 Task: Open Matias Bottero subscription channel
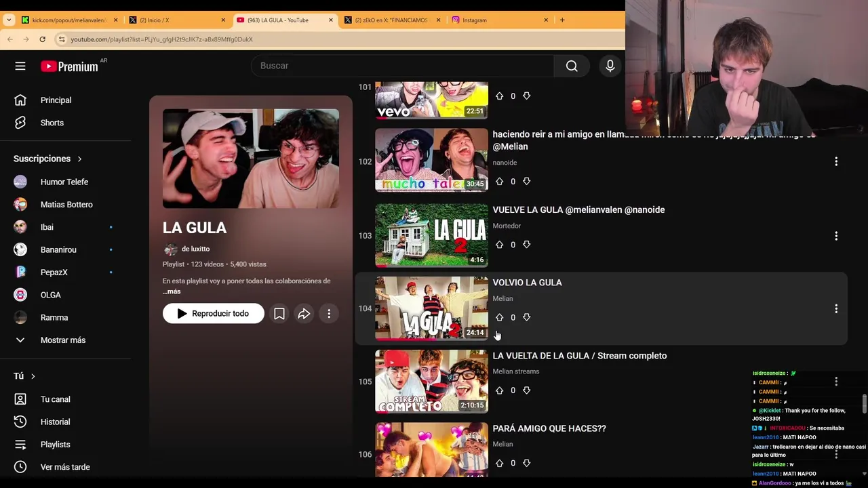pos(66,205)
